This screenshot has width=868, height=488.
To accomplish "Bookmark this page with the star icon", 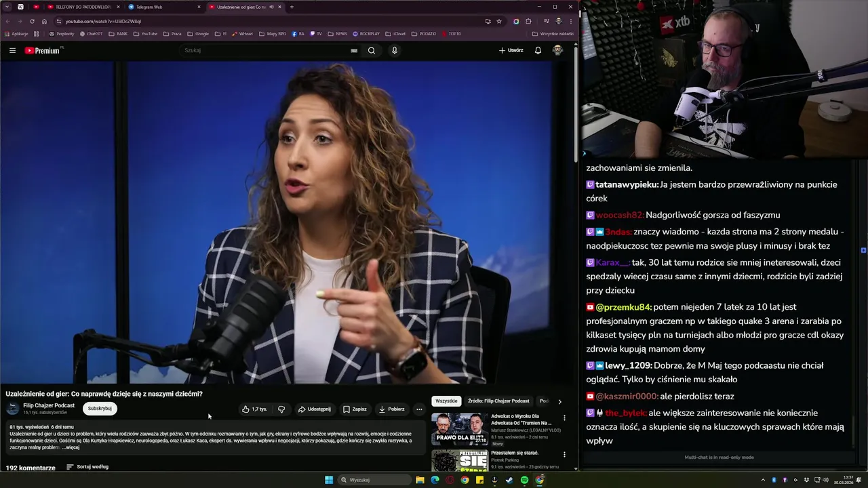I will [x=499, y=21].
